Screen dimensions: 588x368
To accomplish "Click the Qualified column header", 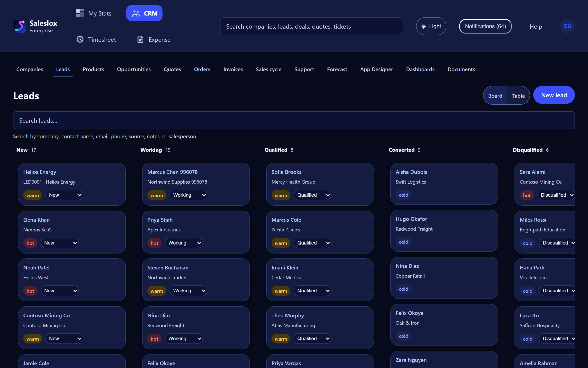I will click(x=276, y=150).
